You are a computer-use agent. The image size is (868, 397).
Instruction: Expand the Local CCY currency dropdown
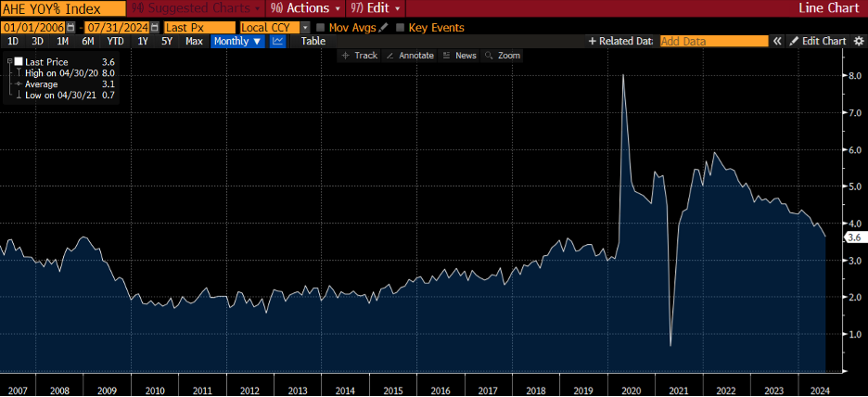click(x=305, y=28)
